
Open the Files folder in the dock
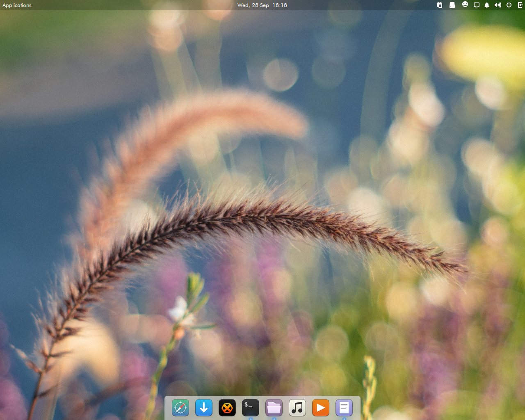click(274, 408)
